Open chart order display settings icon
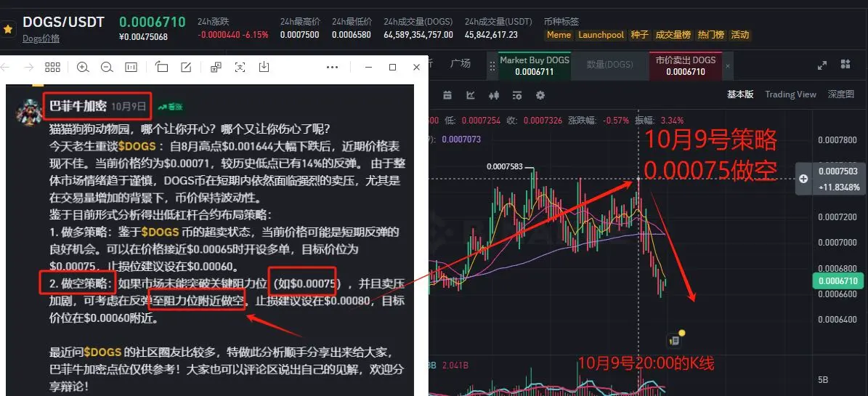The width and height of the screenshot is (868, 396). coord(517,95)
